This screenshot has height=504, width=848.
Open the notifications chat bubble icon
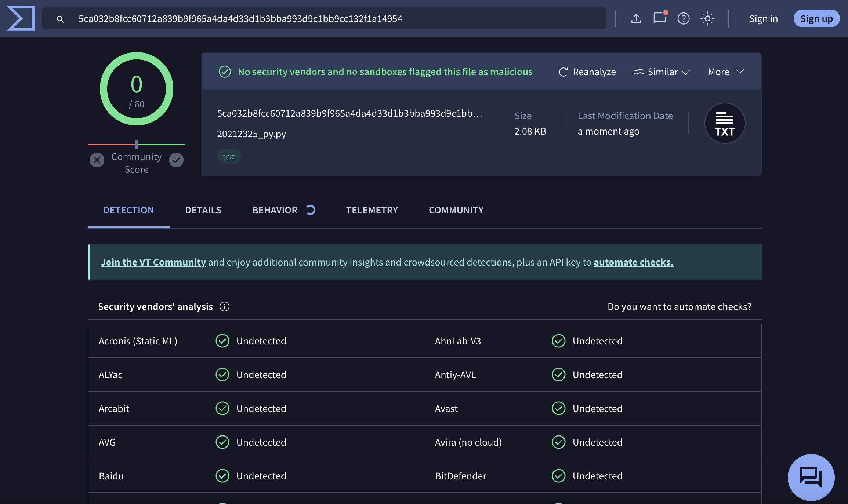click(660, 18)
